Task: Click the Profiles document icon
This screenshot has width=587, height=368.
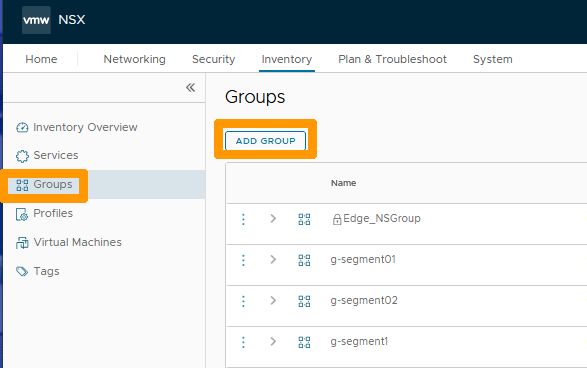Action: (22, 214)
